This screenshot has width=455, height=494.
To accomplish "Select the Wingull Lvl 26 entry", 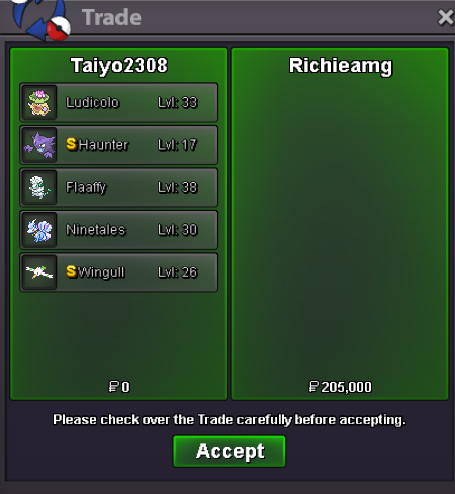I will pos(119,272).
